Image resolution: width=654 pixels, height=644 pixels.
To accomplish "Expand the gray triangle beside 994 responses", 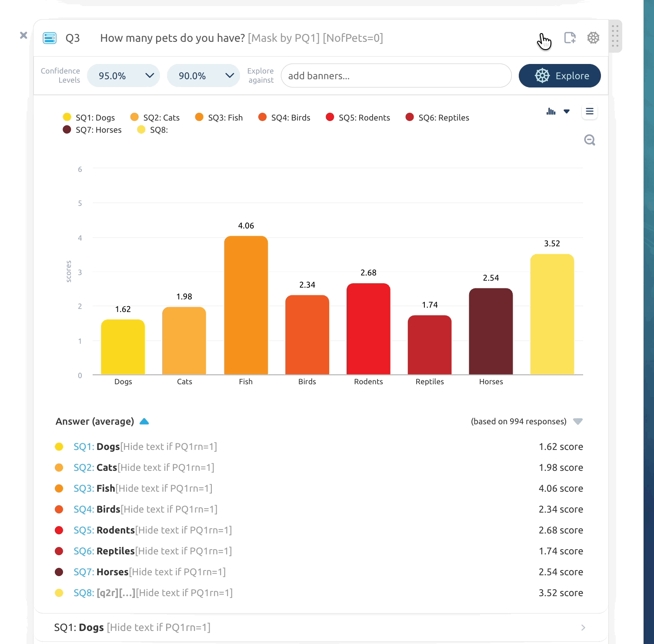I will [x=577, y=421].
